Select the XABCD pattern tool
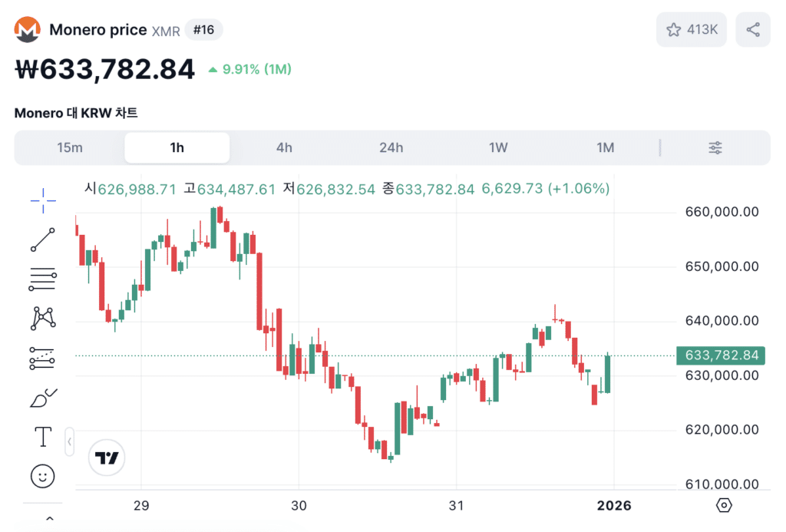 [x=43, y=318]
